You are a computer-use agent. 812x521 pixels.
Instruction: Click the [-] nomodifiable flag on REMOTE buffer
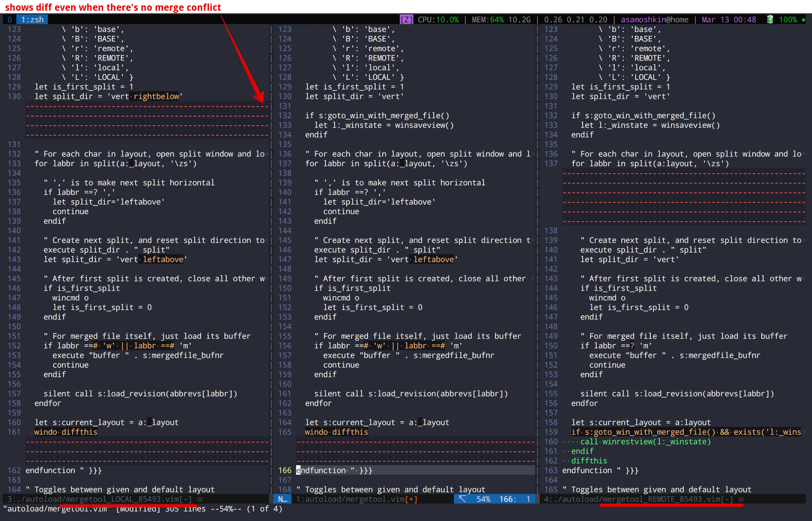[727, 499]
